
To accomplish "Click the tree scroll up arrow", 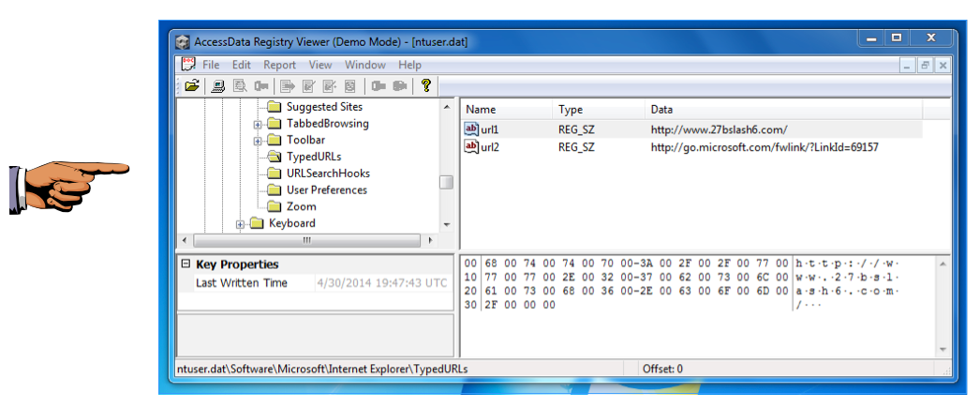I will [446, 107].
